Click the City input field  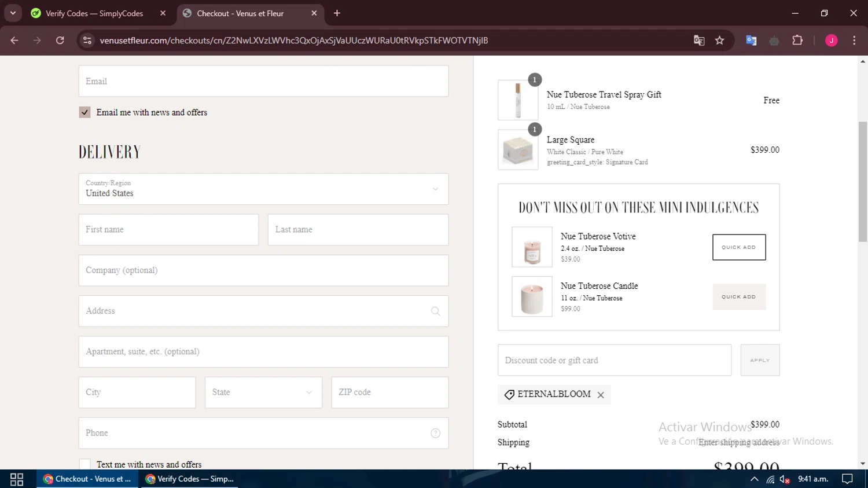137,392
